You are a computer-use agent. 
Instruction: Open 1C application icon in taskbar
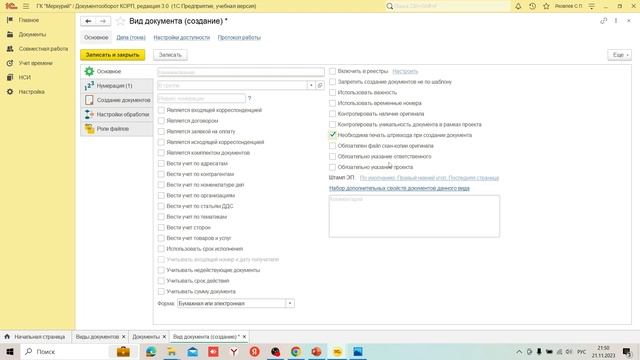337,351
